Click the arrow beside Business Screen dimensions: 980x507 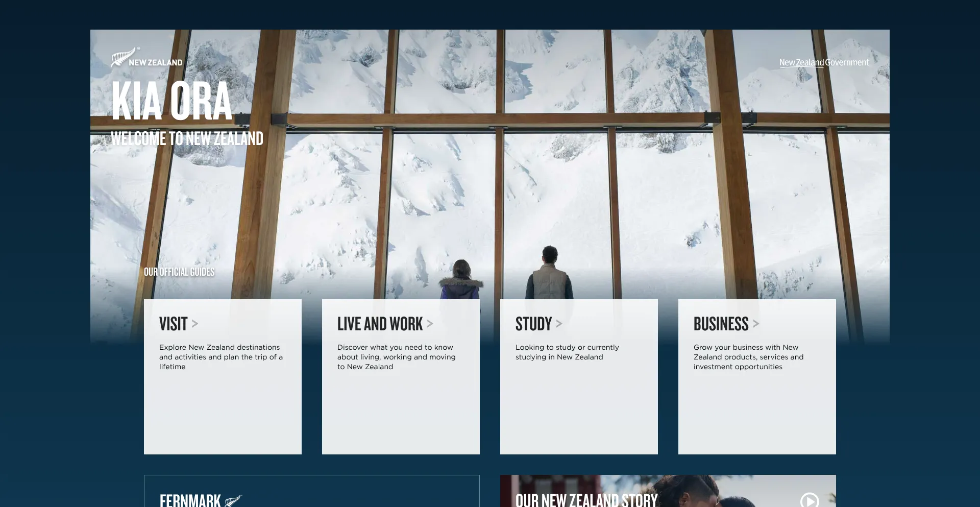756,324
